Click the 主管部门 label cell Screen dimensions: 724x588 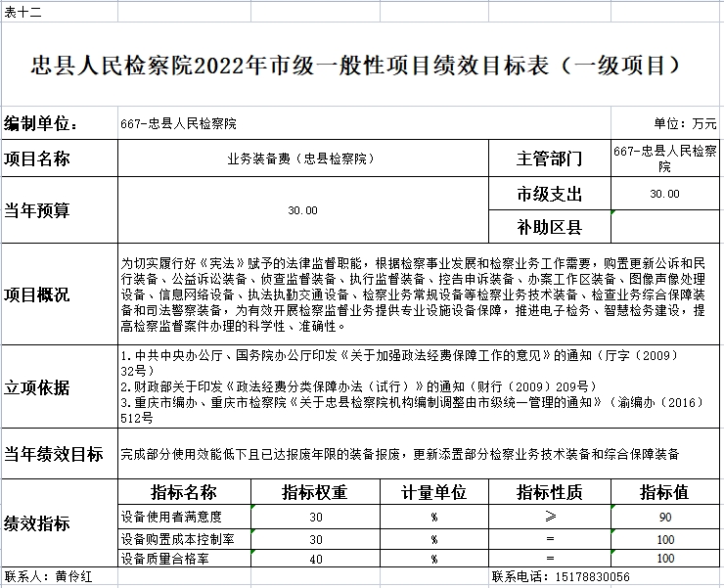[549, 158]
